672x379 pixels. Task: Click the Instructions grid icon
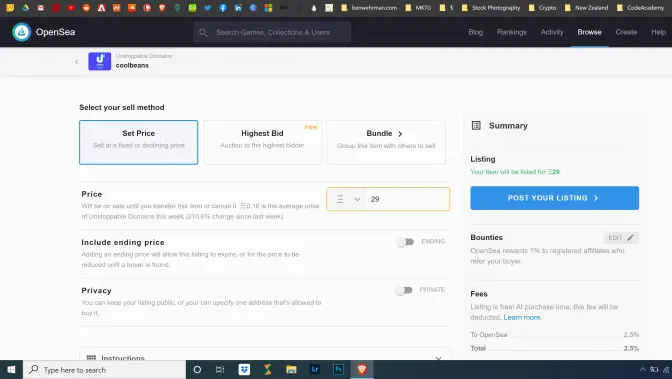pos(91,358)
